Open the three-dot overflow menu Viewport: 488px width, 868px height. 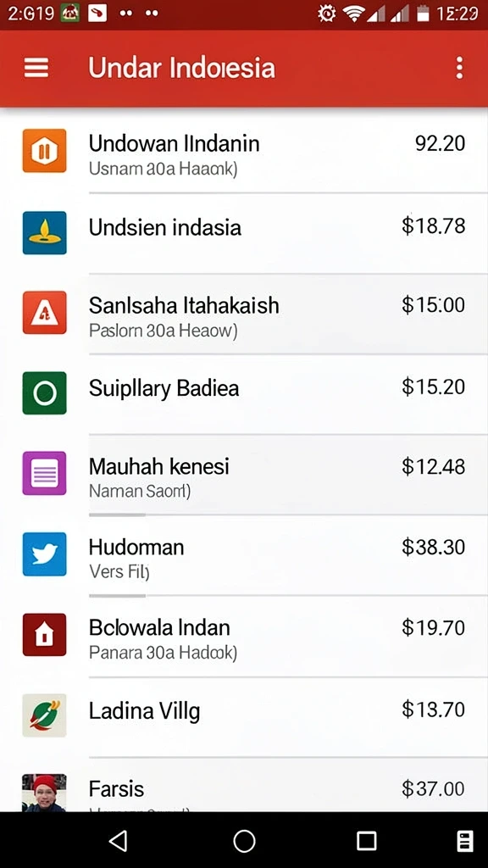459,68
